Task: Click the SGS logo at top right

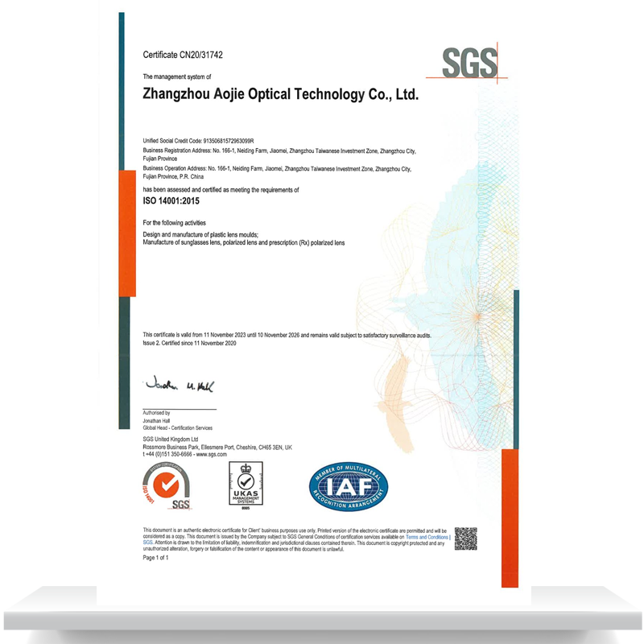Action: tap(467, 63)
